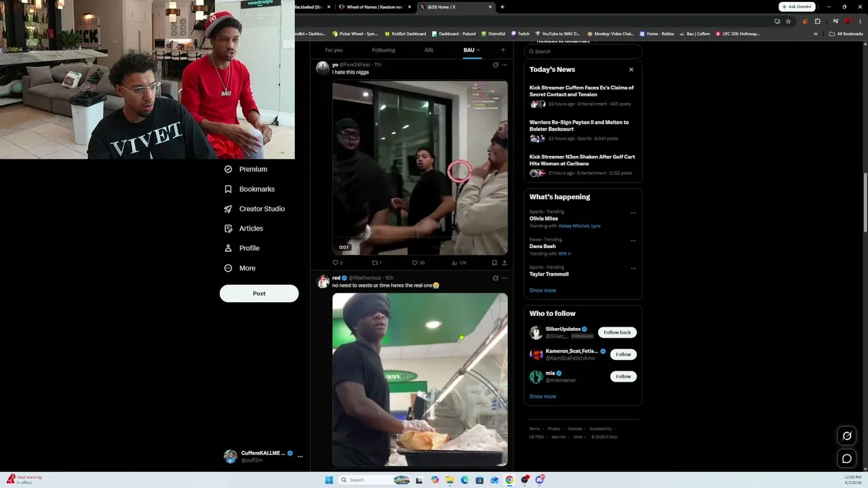Follow back SlikerUpdates
The image size is (868, 488).
(617, 332)
